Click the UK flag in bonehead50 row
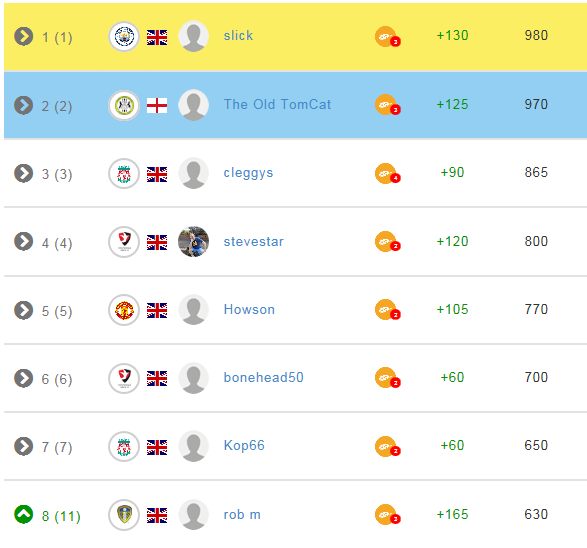The width and height of the screenshot is (587, 548). coord(157,378)
